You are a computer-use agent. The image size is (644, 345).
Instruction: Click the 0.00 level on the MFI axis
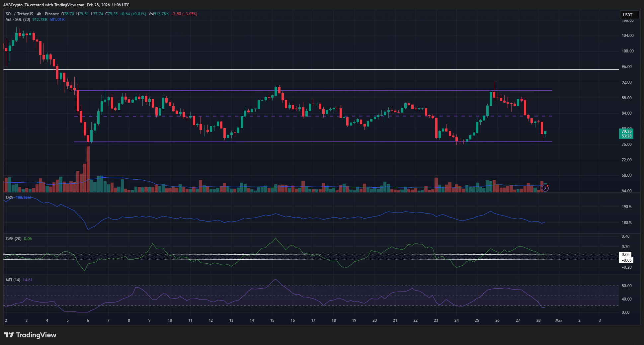click(625, 312)
